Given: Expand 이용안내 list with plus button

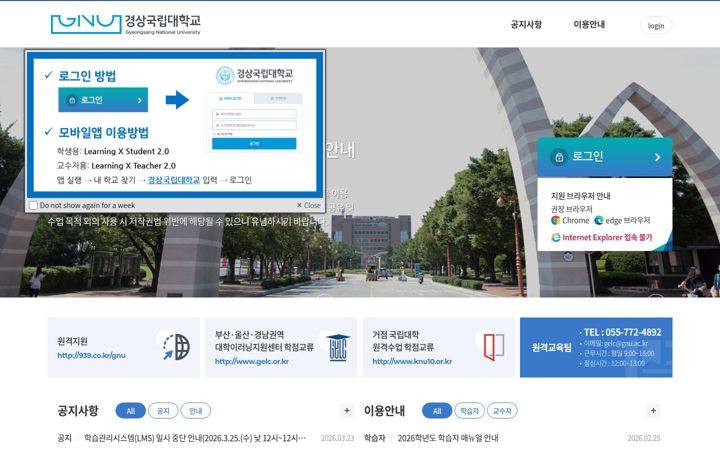Looking at the screenshot, I should 653,411.
